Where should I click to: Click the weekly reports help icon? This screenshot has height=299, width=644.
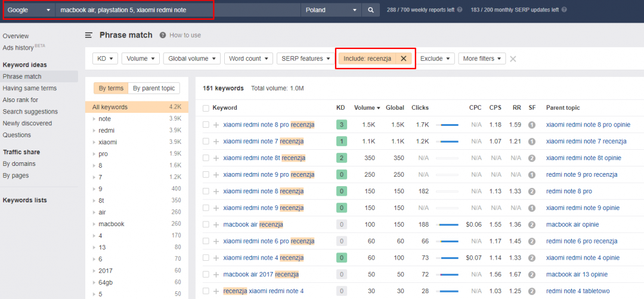point(461,10)
